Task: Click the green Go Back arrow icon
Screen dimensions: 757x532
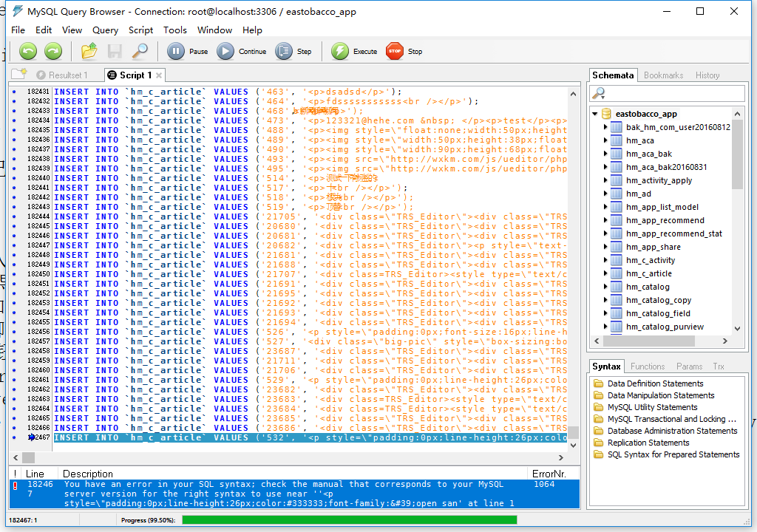Action: [x=28, y=51]
